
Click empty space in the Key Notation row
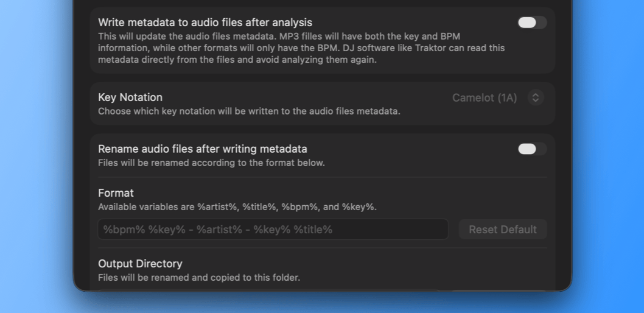304,97
